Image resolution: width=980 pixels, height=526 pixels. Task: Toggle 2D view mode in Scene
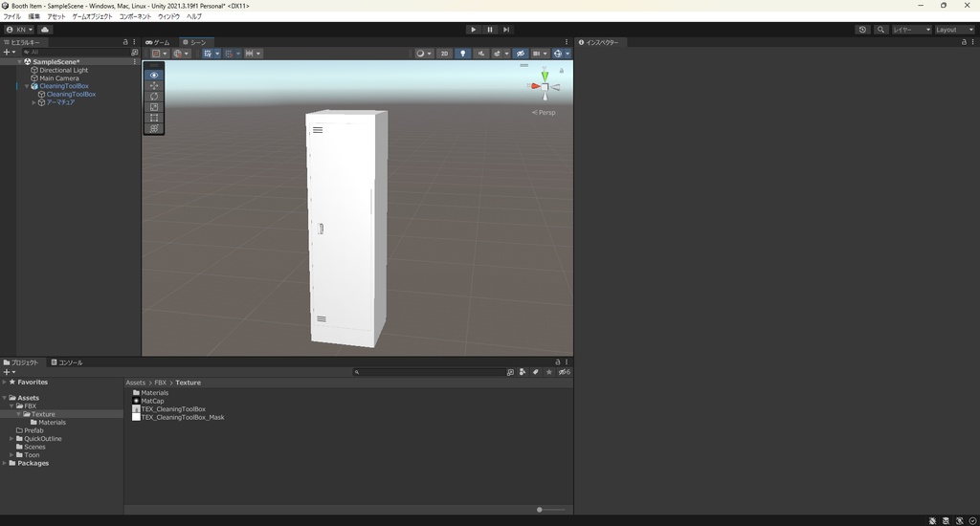444,54
